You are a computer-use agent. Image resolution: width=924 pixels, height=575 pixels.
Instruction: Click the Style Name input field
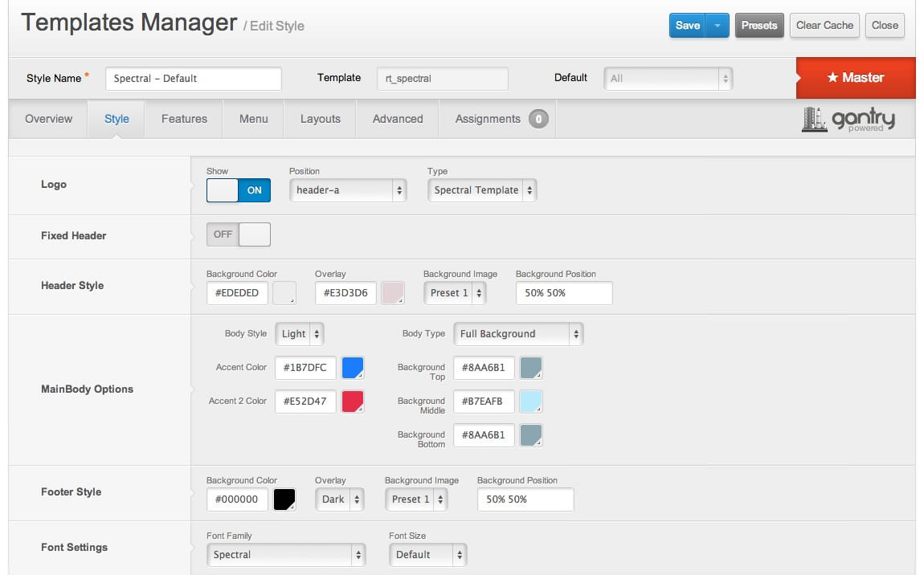click(194, 79)
